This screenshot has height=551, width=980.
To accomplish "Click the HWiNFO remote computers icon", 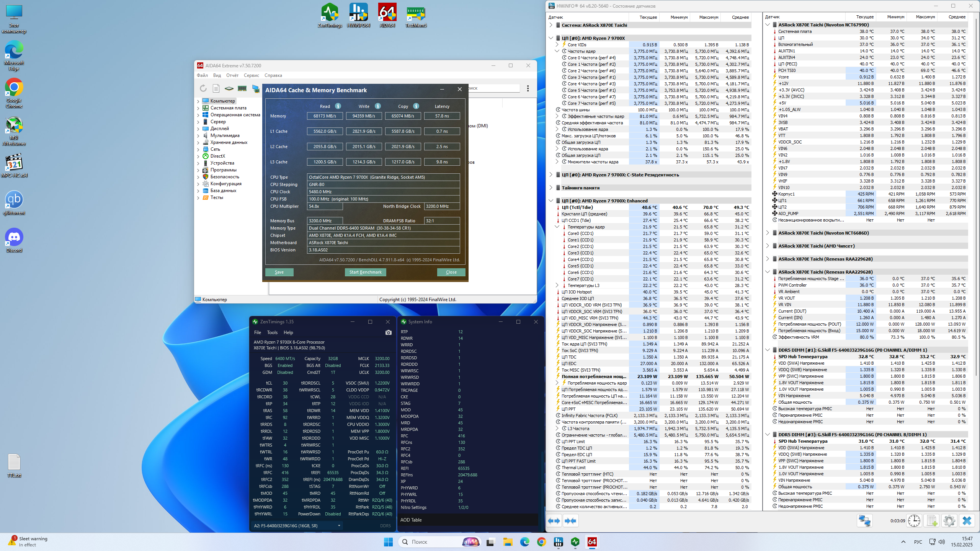I will tap(864, 521).
